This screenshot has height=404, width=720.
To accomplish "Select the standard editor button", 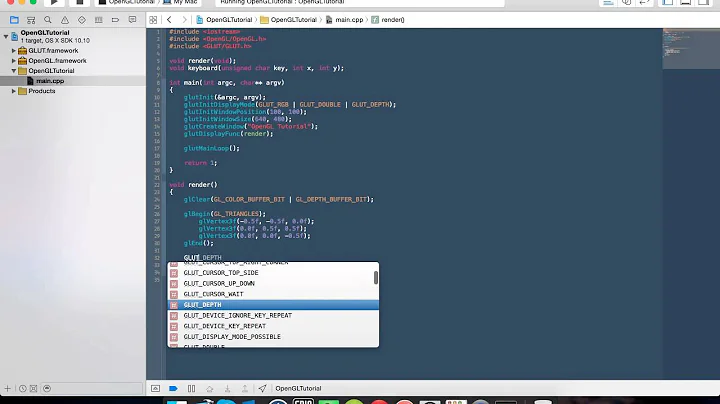I will [x=608, y=2].
